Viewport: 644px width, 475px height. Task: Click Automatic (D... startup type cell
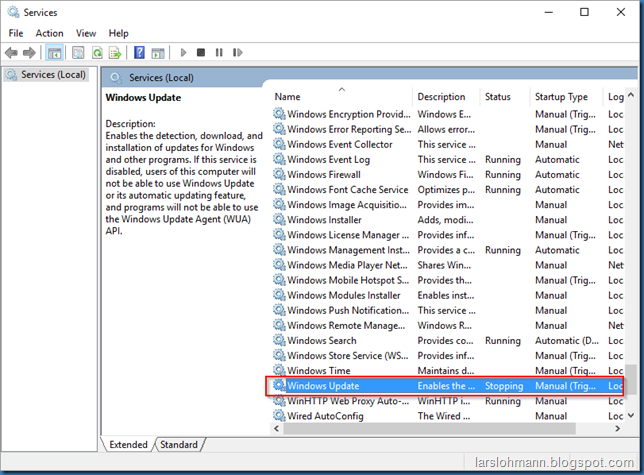pos(566,340)
